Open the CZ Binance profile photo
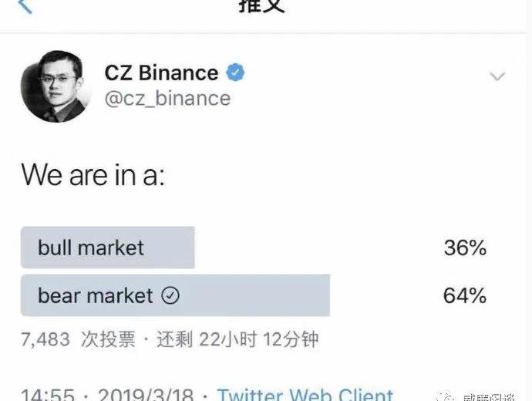Viewport: 532px width, 401px height. click(x=56, y=86)
